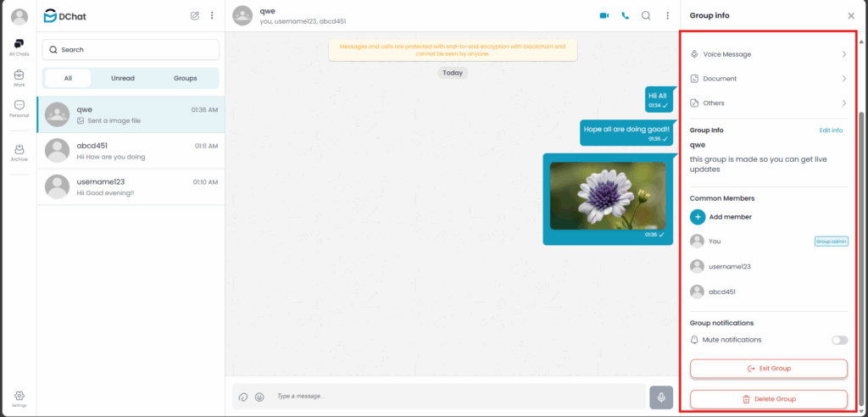Open the flower image thumbnail
This screenshot has width=868, height=417.
(606, 196)
